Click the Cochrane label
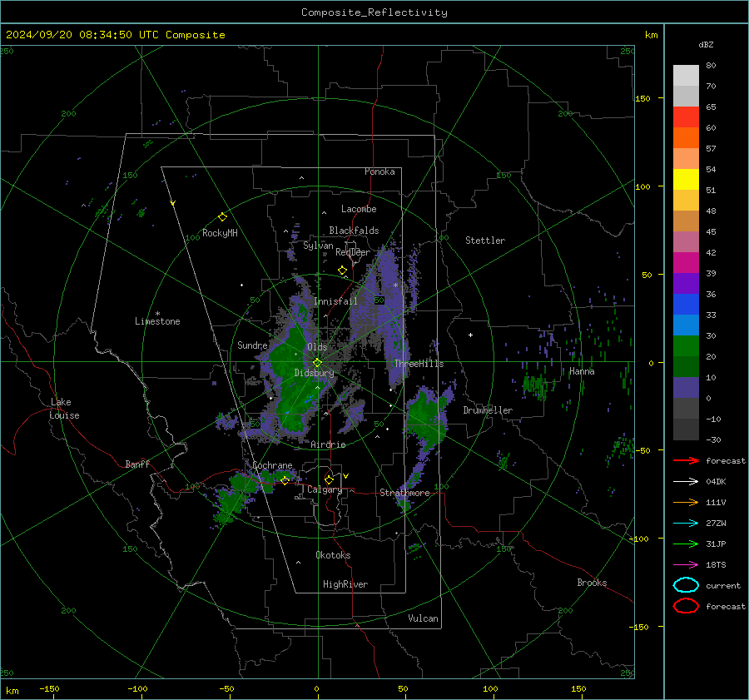Viewport: 749px width, 700px height. click(x=272, y=465)
